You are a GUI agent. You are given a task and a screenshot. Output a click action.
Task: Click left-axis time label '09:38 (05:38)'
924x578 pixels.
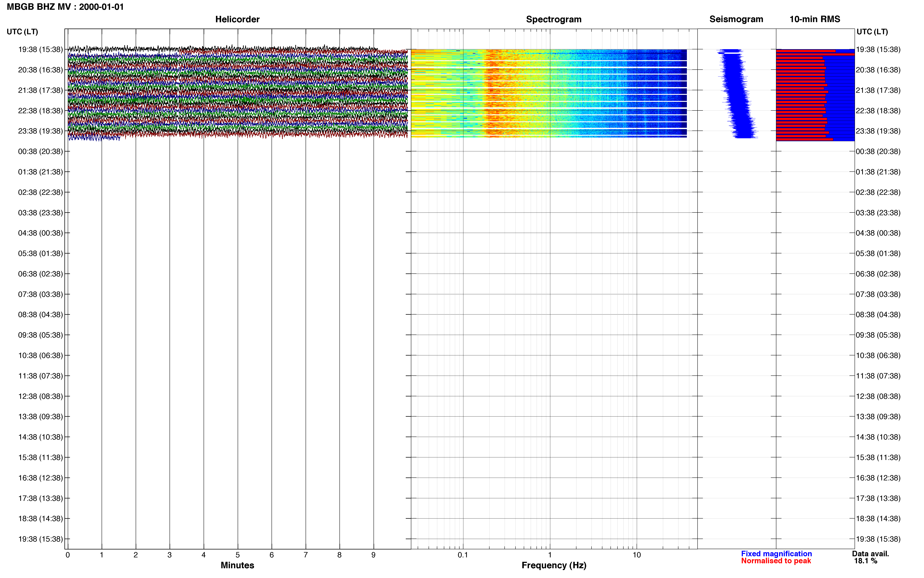point(41,335)
